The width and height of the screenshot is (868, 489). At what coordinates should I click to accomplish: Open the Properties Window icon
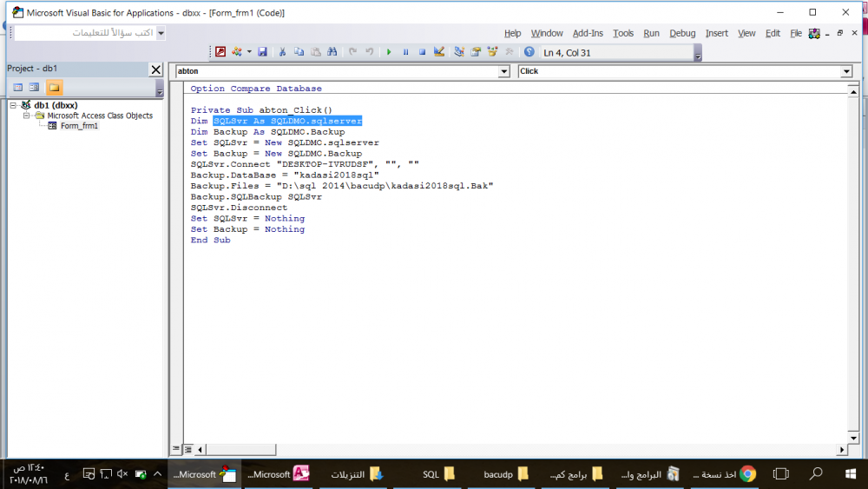click(476, 52)
